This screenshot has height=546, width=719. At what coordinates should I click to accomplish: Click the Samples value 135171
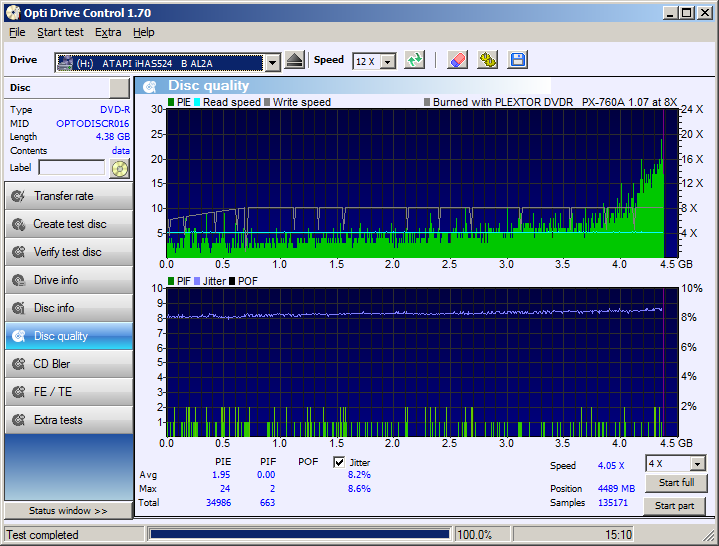point(613,503)
